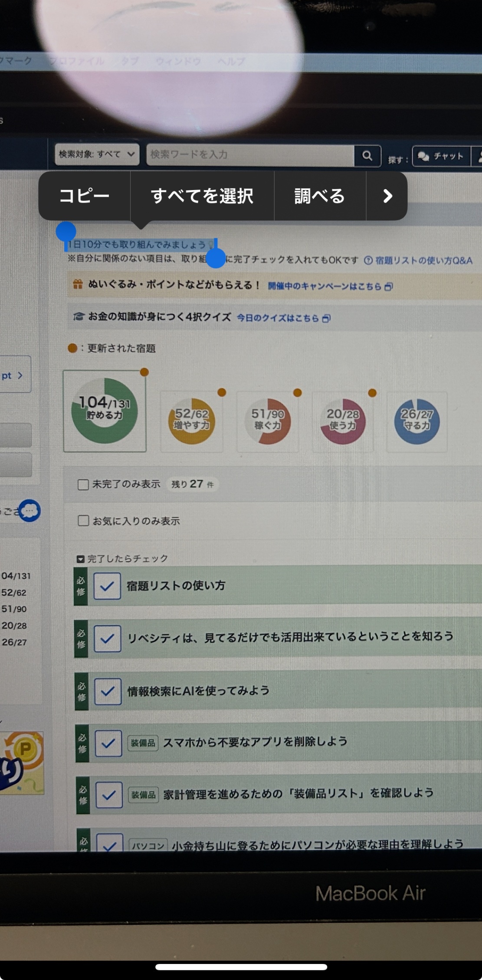Click the パソコン tag on the last task

click(148, 845)
